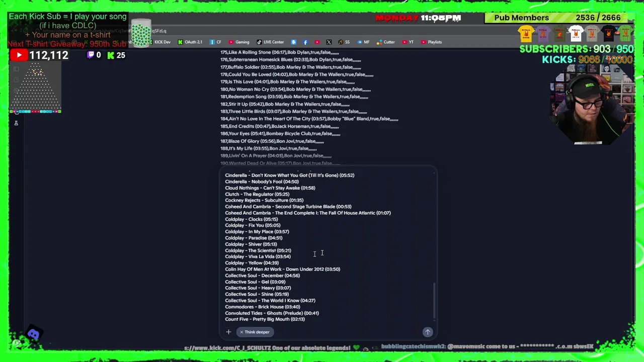Click the 'Coldplay - Viva La Vida (03:54)' line

pyautogui.click(x=258, y=256)
